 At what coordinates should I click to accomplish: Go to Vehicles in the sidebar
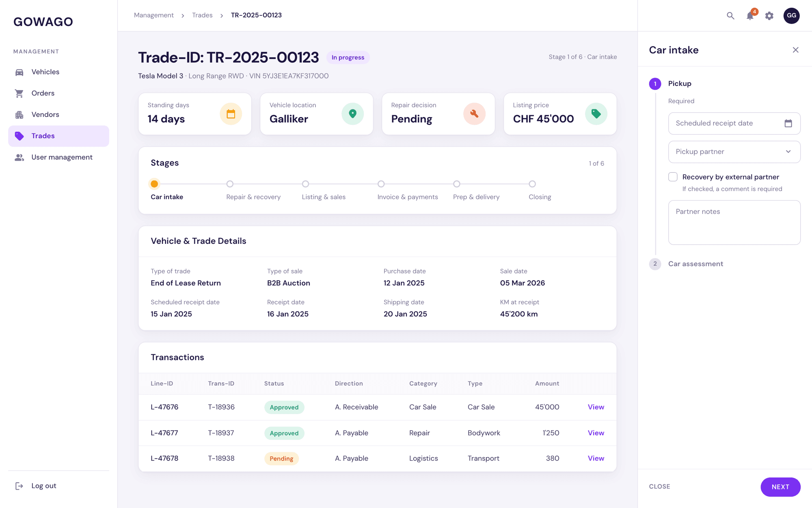click(58, 72)
